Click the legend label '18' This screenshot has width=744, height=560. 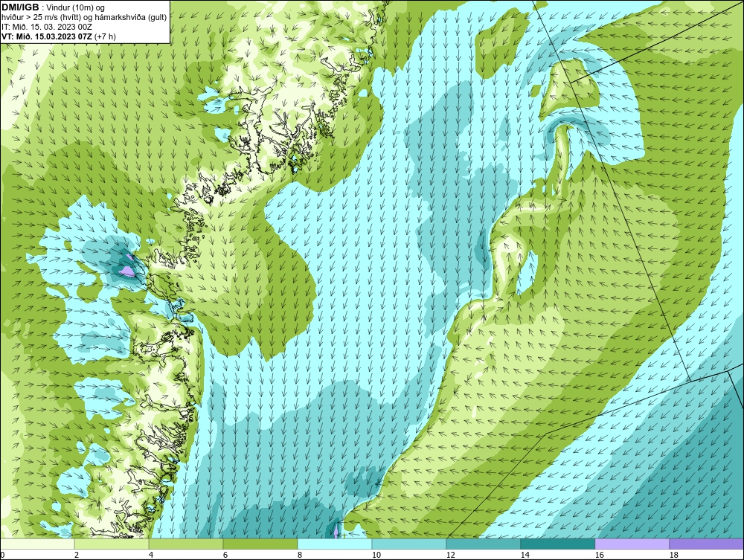pos(674,556)
